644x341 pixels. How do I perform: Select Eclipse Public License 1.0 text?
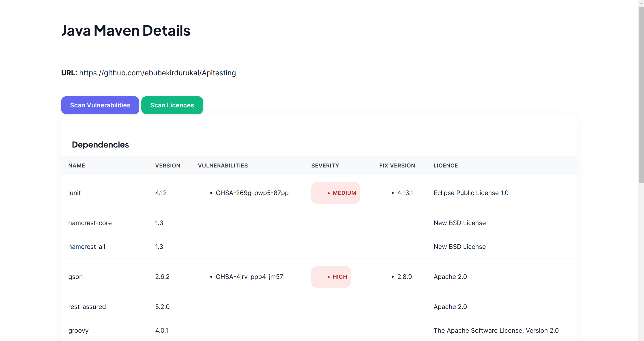(x=471, y=193)
